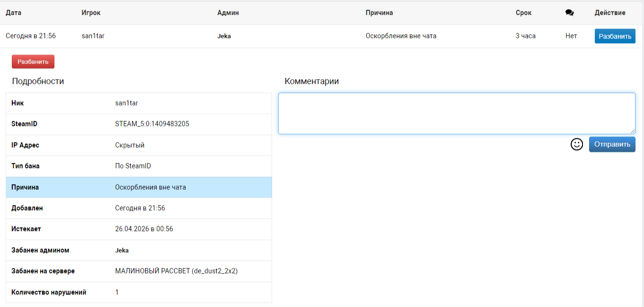Click the Админ column header

[228, 13]
